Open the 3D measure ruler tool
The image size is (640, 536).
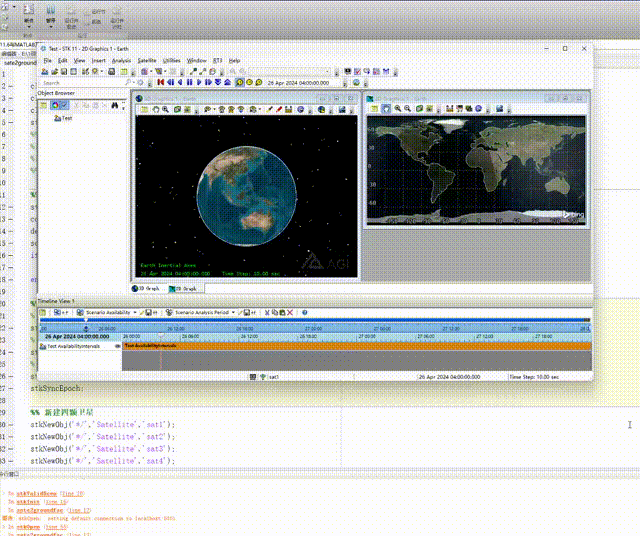coord(289,109)
